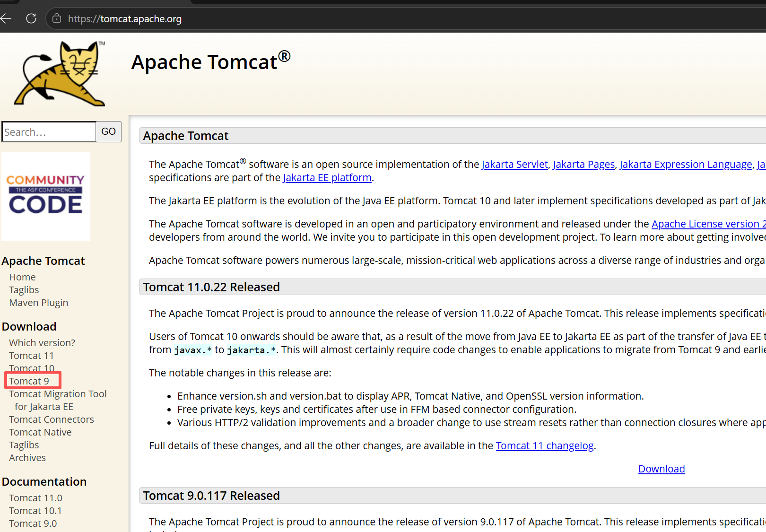Image resolution: width=766 pixels, height=532 pixels.
Task: Click the bullet starting 'Enhance version.sh'
Action: tap(410, 396)
